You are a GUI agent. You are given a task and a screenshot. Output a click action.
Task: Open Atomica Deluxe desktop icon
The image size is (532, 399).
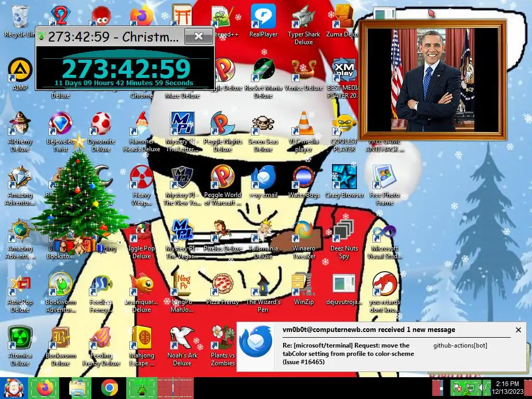[20, 347]
